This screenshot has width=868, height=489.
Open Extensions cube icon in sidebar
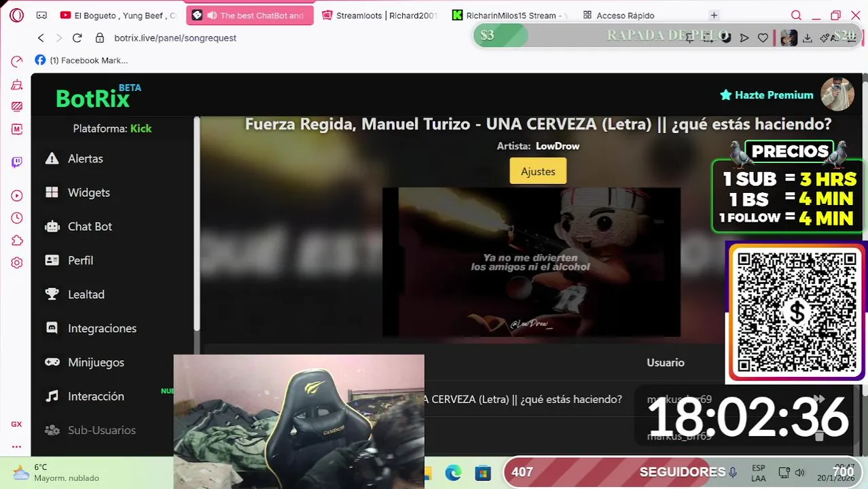coord(17,240)
